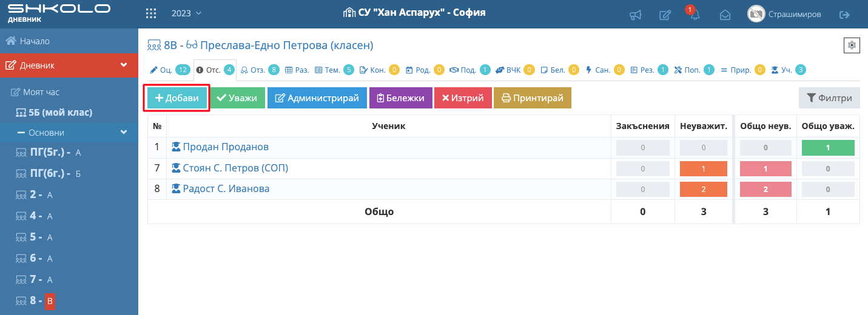The width and height of the screenshot is (868, 315).
Task: Switch to the Раз. tab
Action: tap(297, 70)
